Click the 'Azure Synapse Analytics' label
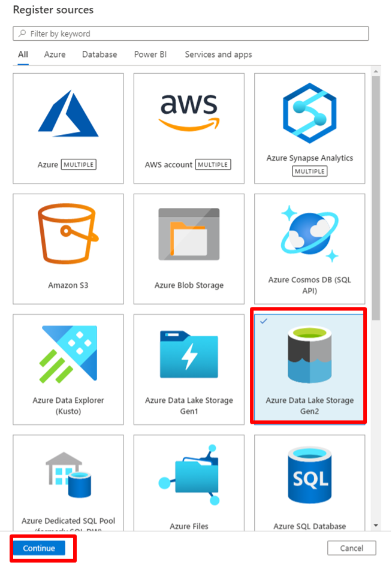392x564 pixels. pyautogui.click(x=310, y=158)
